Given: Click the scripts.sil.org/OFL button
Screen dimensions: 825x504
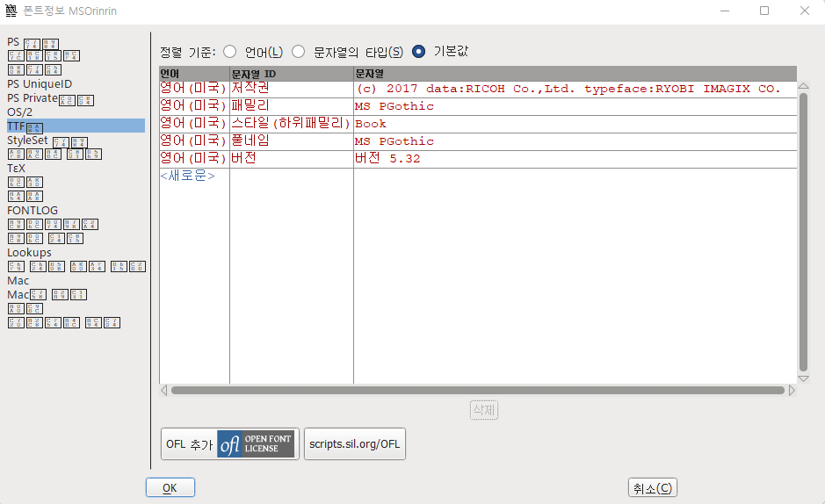Looking at the screenshot, I should pyautogui.click(x=355, y=444).
